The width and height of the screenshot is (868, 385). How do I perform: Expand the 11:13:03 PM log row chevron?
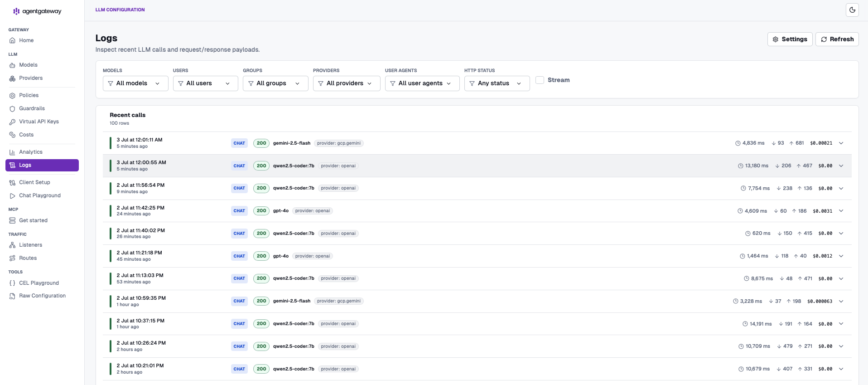[x=841, y=278]
